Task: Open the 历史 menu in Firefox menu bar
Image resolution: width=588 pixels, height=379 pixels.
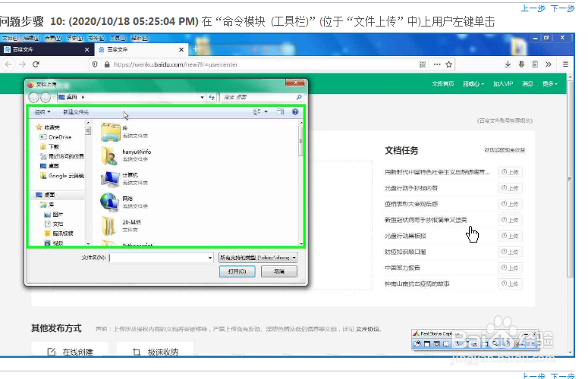Action: (75, 38)
